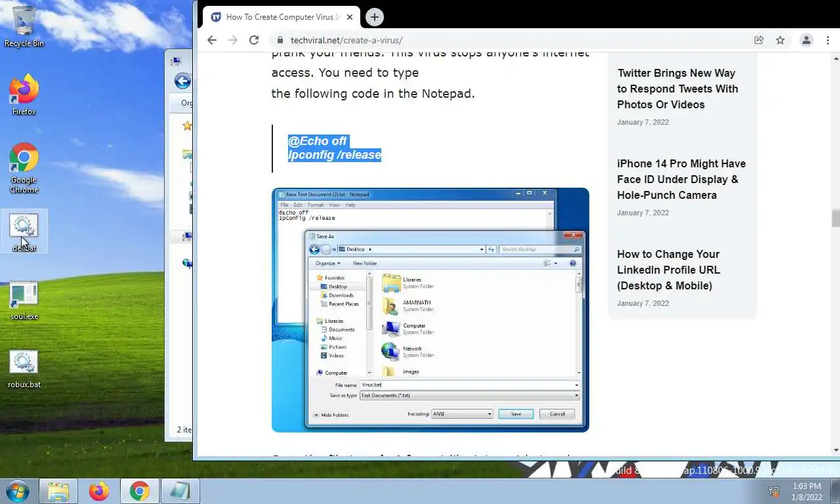The width and height of the screenshot is (840, 504).
Task: Open the Recycle Bin desktop icon
Action: point(24,26)
